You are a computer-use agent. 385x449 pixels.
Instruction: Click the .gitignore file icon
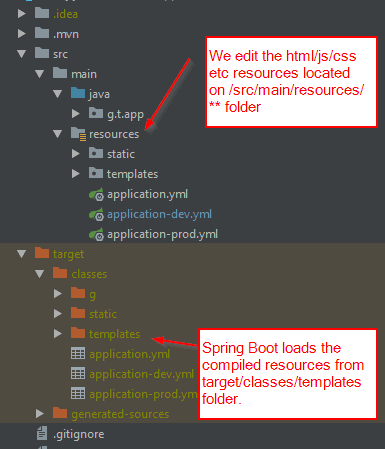point(42,433)
